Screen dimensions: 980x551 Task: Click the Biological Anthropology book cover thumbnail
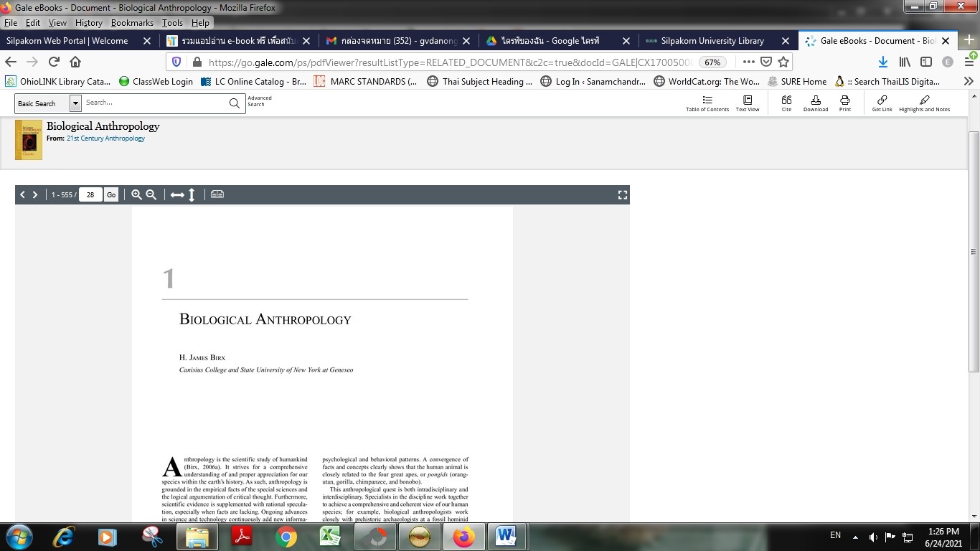click(29, 139)
